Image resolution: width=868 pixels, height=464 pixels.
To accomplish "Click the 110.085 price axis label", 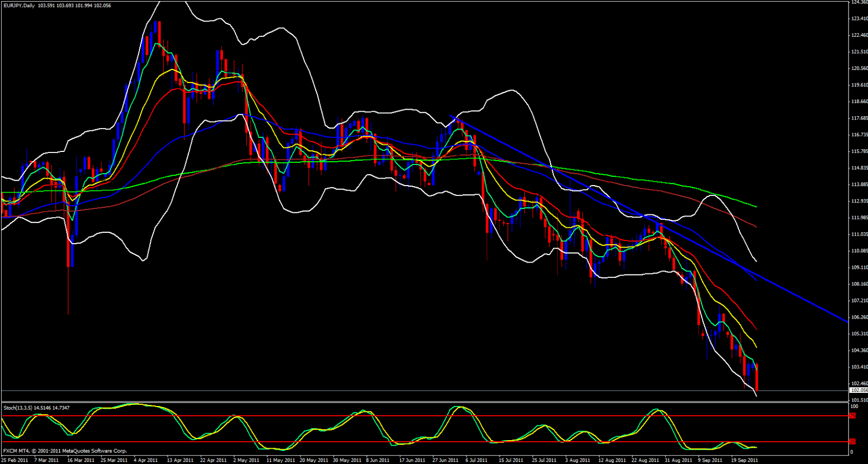I will (x=859, y=251).
